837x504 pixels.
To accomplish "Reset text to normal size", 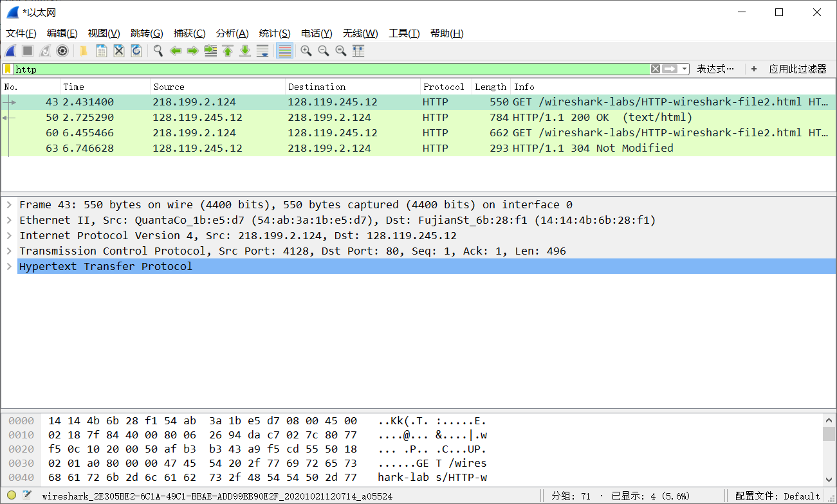I will click(x=341, y=51).
